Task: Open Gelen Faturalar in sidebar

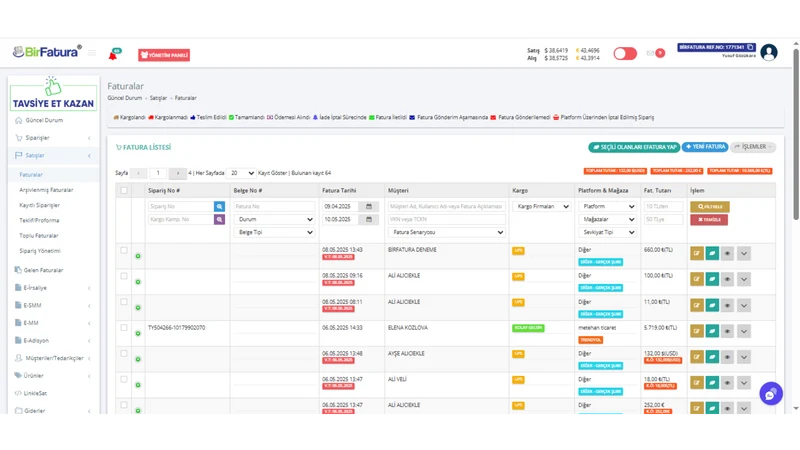Action: click(x=43, y=270)
